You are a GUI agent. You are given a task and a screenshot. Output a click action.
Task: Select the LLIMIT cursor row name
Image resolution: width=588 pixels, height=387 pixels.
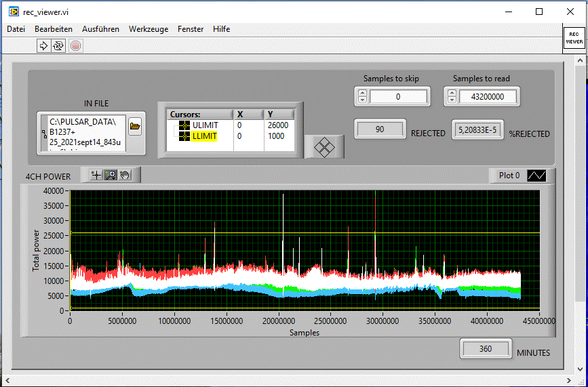click(204, 136)
